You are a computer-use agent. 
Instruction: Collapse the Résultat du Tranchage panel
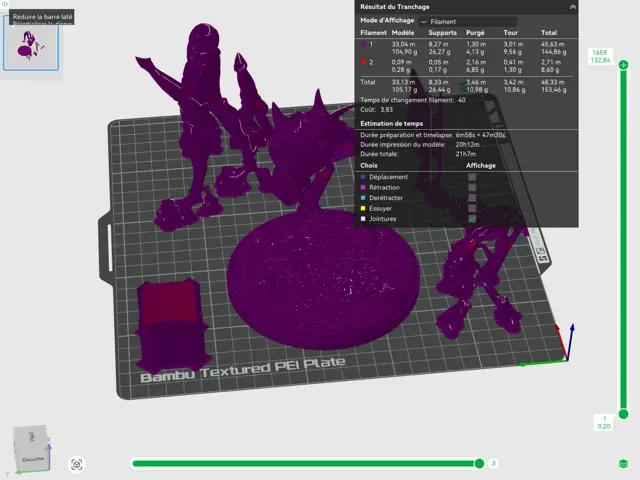click(x=572, y=7)
